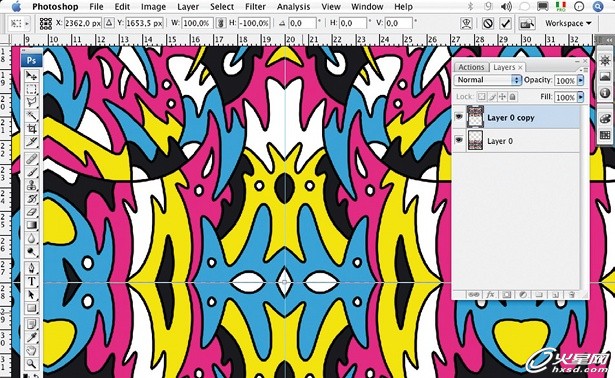
Task: Open Go to Bridge button
Action: [x=527, y=24]
